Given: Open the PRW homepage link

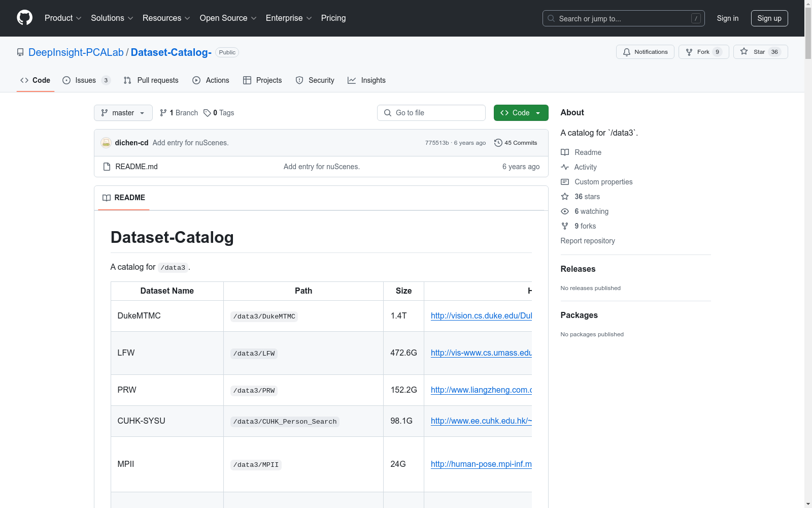Looking at the screenshot, I should pos(481,390).
